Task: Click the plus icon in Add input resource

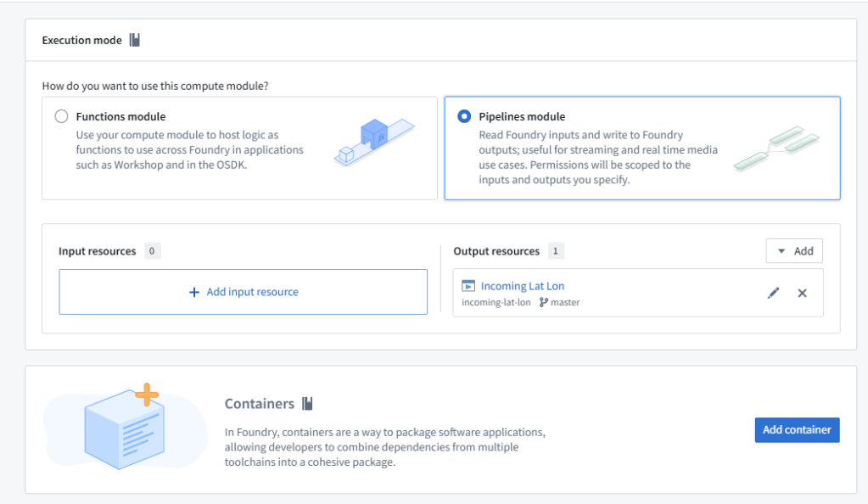Action: [194, 292]
